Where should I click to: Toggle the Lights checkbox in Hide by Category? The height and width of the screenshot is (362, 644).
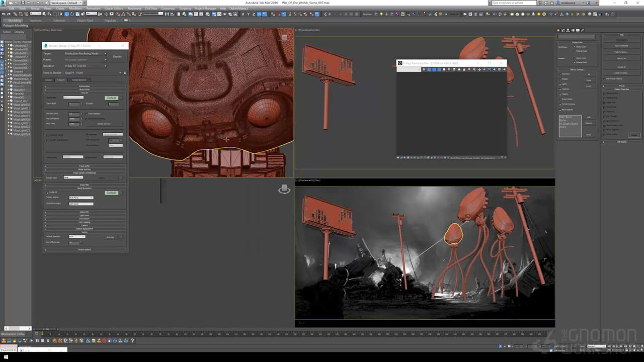coord(560,83)
